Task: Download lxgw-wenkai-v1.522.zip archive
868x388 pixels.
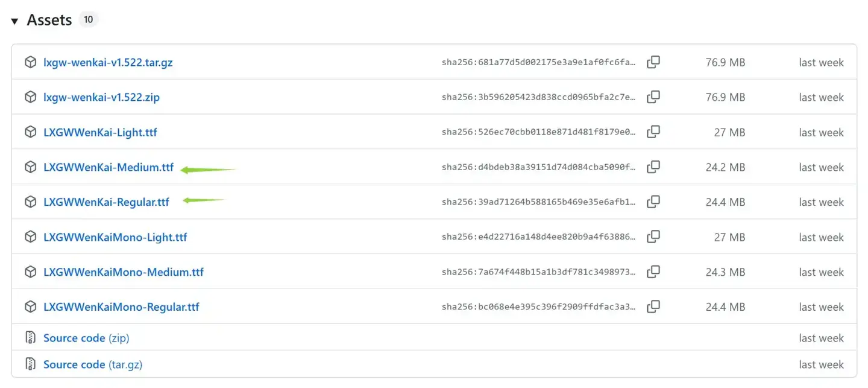Action: 101,97
